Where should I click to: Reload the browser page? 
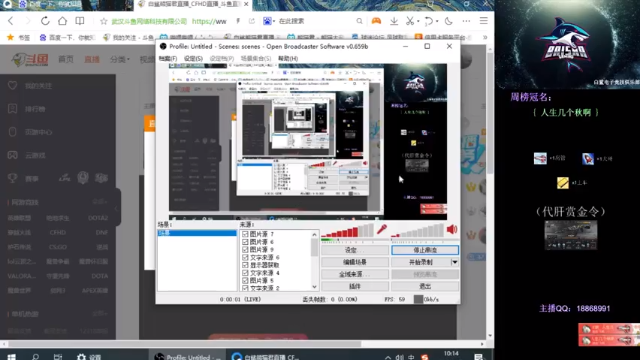(x=45, y=21)
